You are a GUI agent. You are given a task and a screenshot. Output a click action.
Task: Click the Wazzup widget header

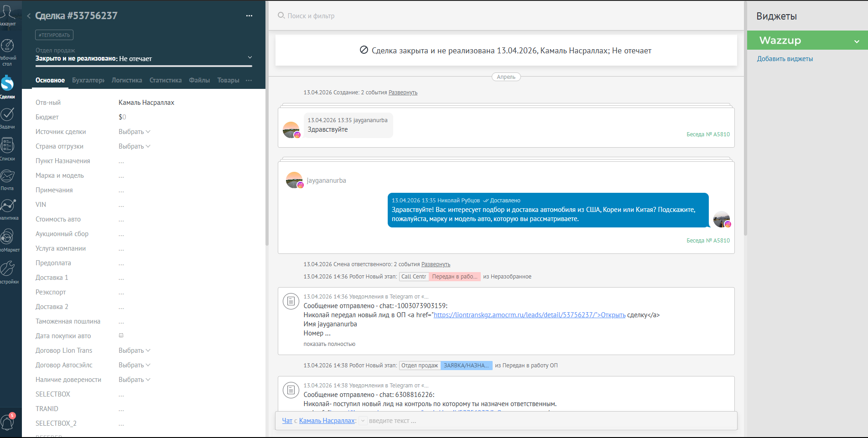(807, 41)
